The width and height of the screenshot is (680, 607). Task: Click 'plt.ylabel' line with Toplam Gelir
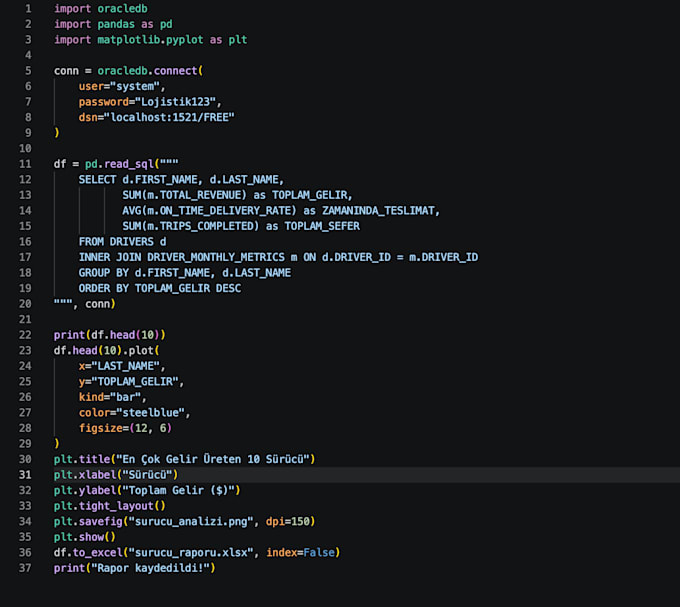click(x=147, y=490)
